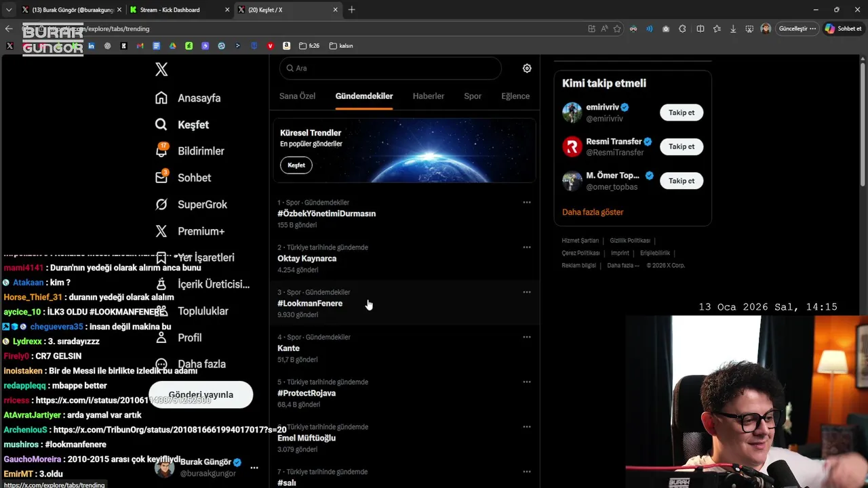The height and width of the screenshot is (488, 868).
Task: Open Topluluklar communities link
Action: 191,311
